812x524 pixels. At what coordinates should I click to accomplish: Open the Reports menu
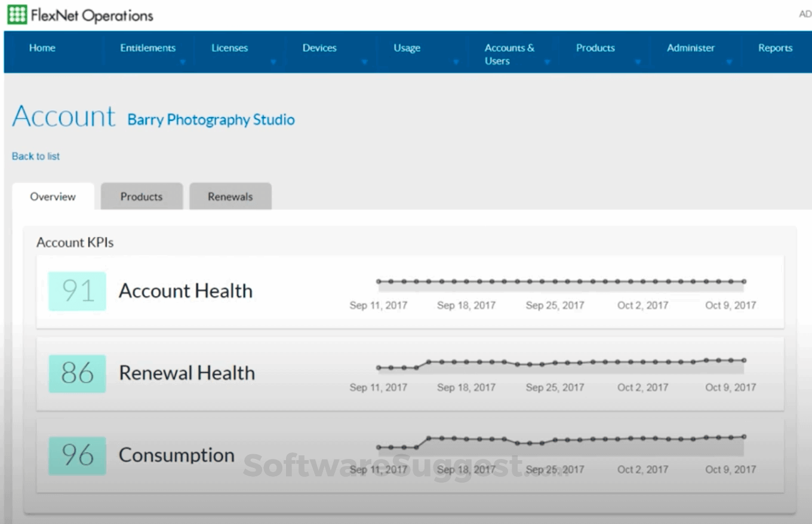click(x=775, y=48)
